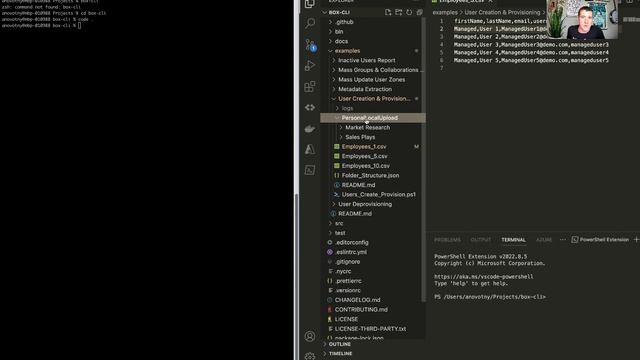Click the Users_Create_Provision.ps1 file icon

[x=337, y=195]
